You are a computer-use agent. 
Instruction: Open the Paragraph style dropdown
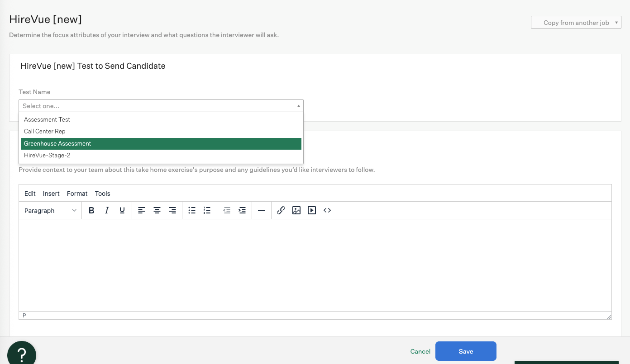click(x=51, y=211)
